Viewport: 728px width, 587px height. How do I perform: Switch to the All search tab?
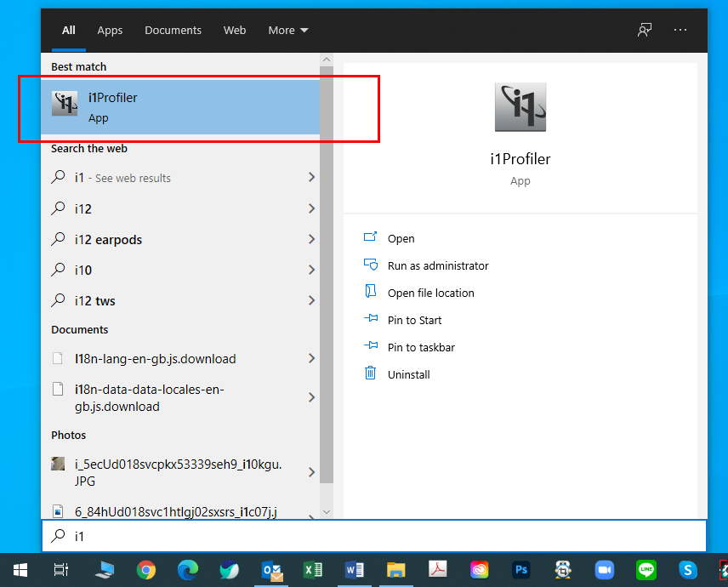click(69, 30)
